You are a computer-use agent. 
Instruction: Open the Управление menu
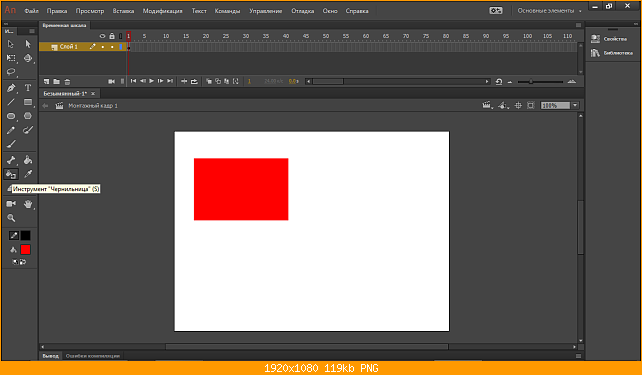click(x=266, y=11)
